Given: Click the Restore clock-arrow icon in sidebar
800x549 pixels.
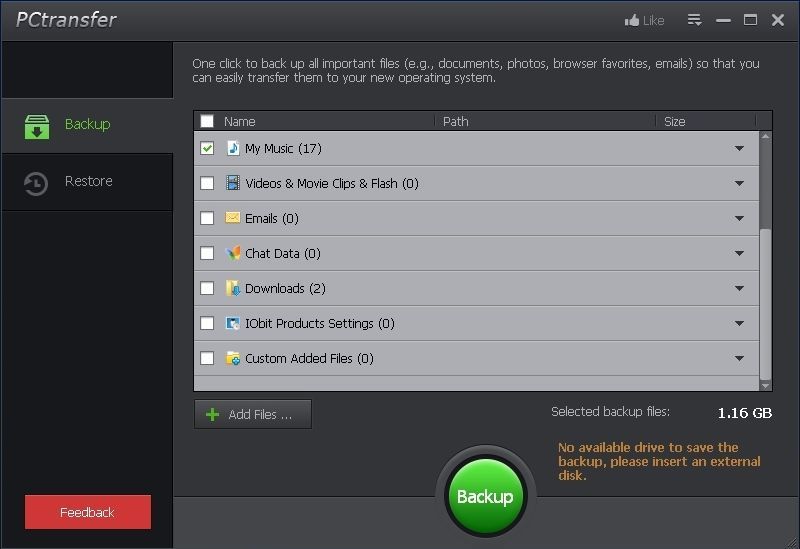Looking at the screenshot, I should tap(36, 184).
